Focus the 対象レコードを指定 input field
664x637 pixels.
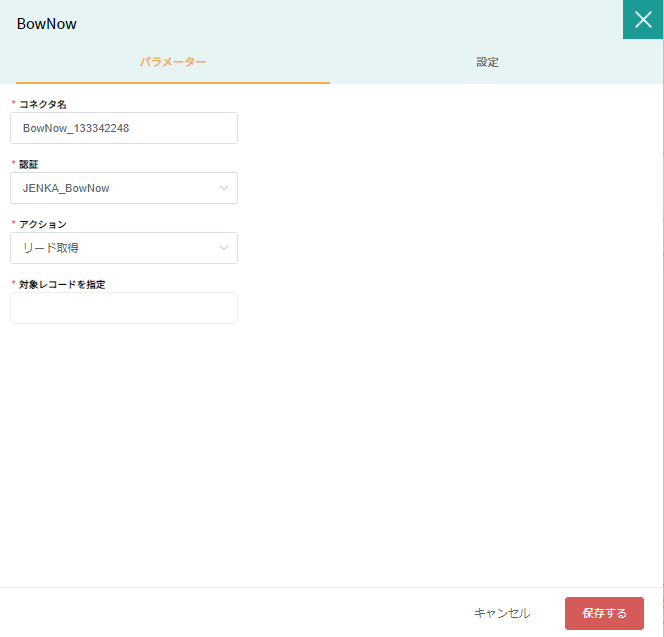point(124,308)
